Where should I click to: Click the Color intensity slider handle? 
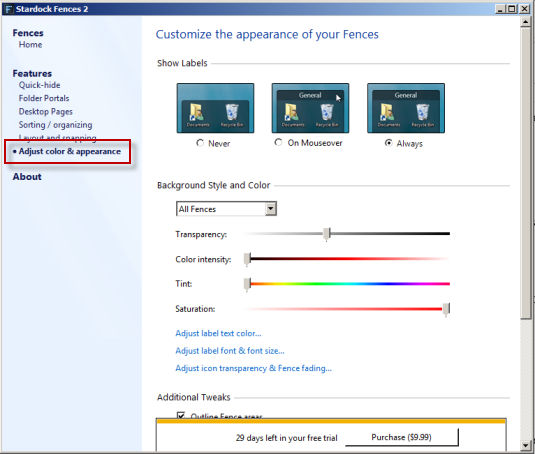(247, 259)
